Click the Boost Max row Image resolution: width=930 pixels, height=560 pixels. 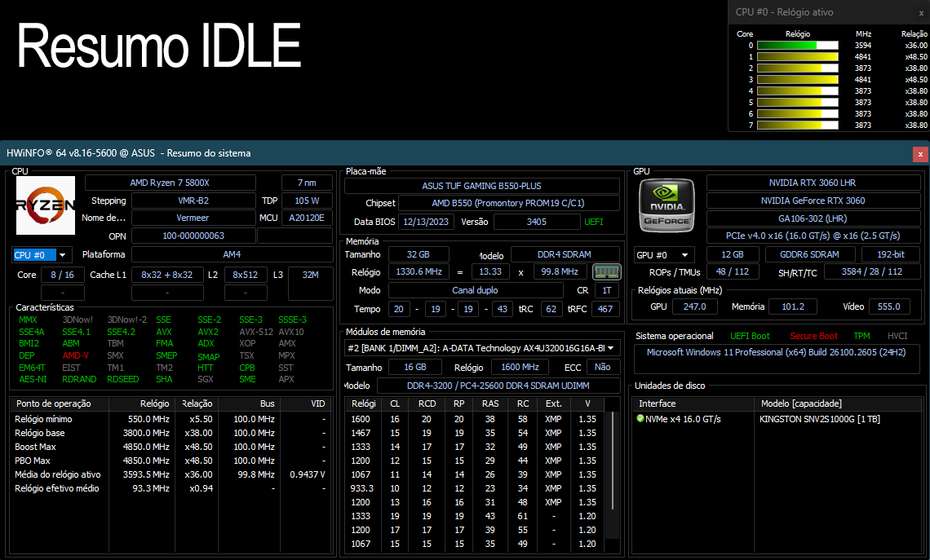(x=170, y=447)
